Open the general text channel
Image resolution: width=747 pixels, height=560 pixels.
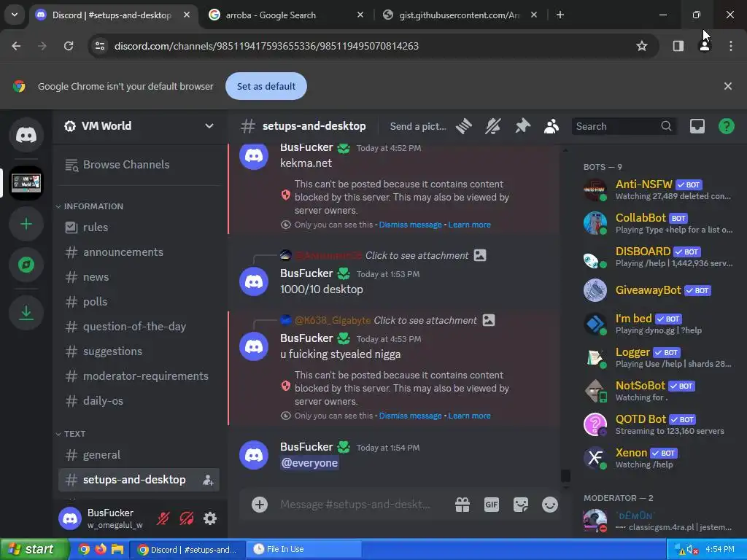pyautogui.click(x=139, y=455)
